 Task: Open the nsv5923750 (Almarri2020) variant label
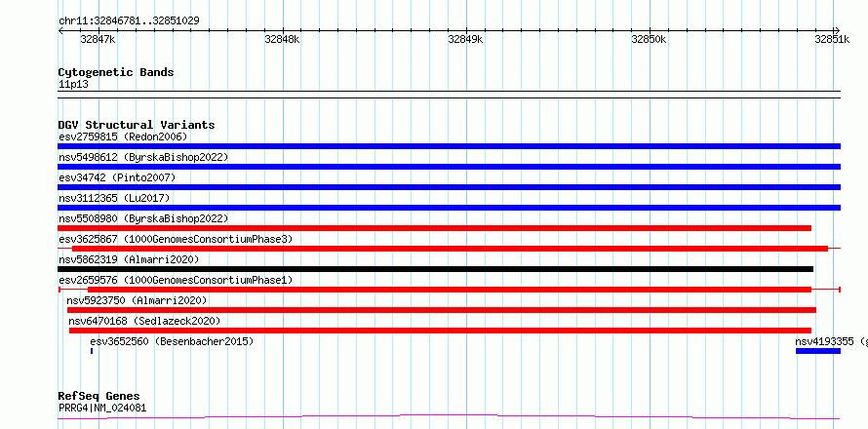pos(137,300)
